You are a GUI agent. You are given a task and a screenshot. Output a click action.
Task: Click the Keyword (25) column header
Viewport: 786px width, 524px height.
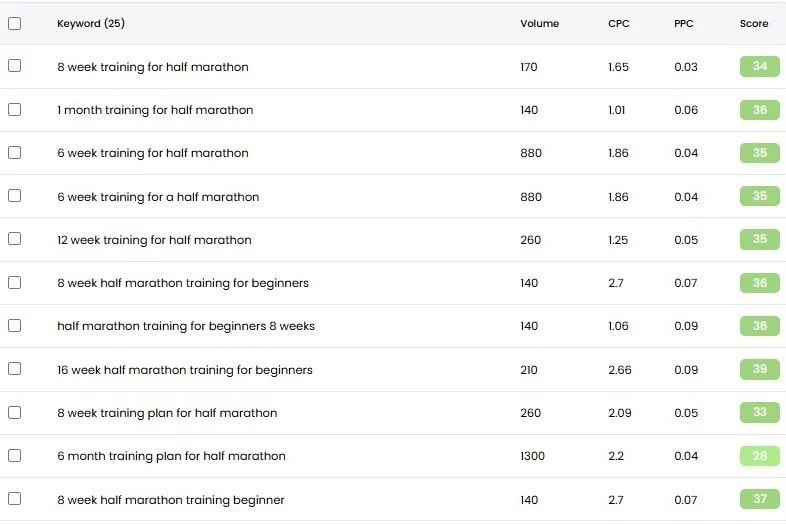(91, 23)
